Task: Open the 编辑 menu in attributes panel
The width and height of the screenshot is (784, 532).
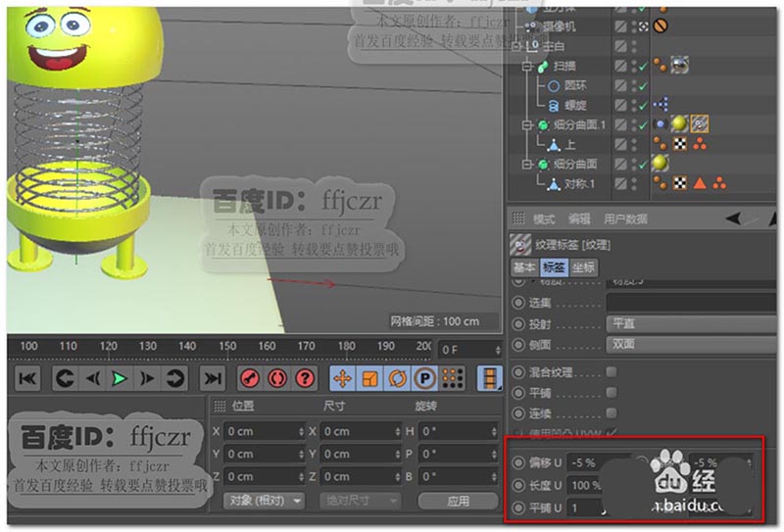Action: point(579,219)
